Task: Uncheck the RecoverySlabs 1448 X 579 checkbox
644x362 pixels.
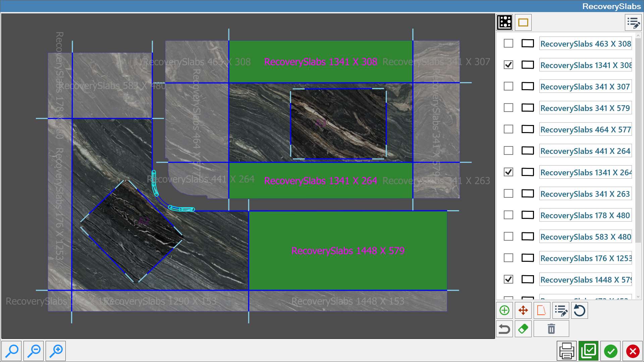Action: click(508, 280)
